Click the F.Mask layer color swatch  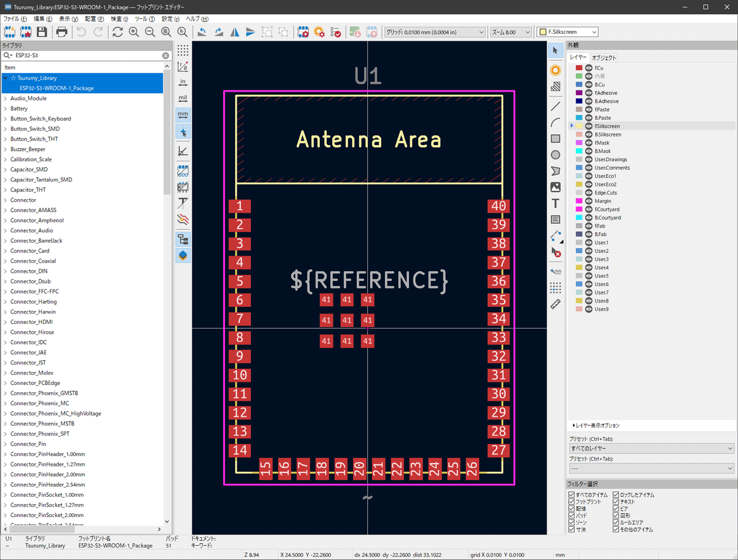[x=579, y=143]
